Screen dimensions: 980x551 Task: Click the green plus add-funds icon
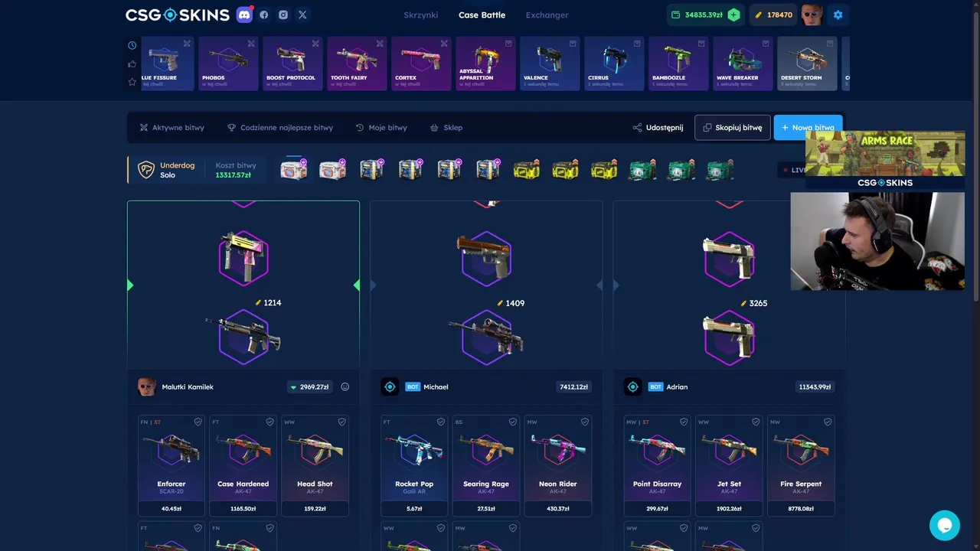733,15
